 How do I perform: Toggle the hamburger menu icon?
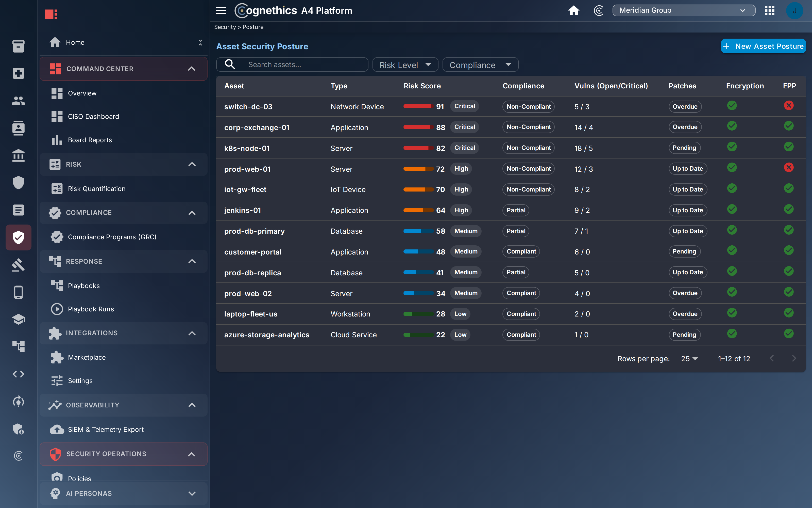(x=221, y=10)
